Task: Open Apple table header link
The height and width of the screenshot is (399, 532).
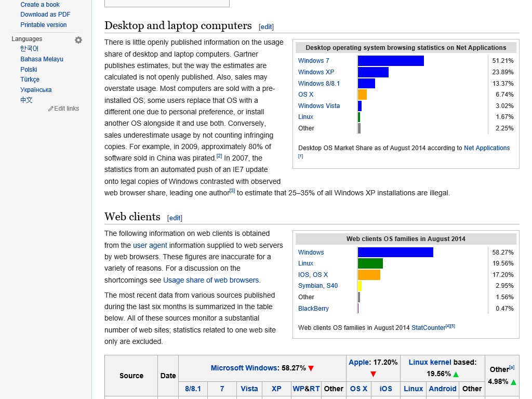Action: (x=358, y=362)
